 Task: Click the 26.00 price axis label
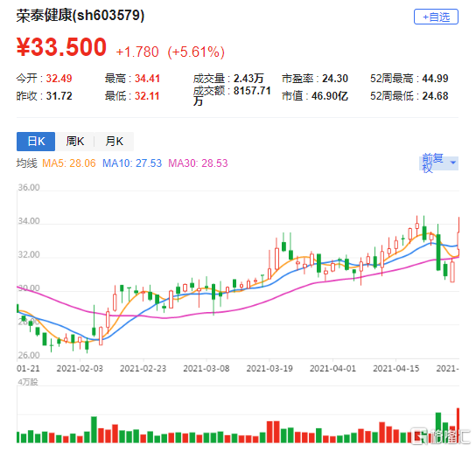(29, 355)
